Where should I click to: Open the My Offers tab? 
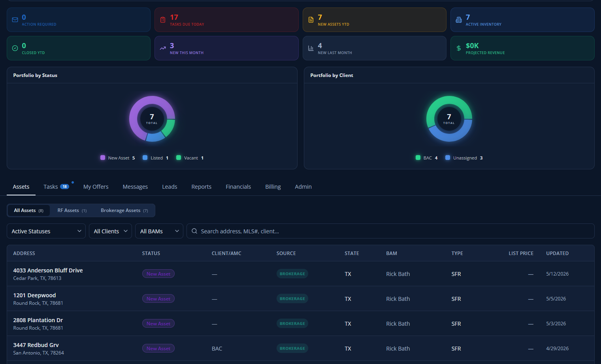[96, 187]
